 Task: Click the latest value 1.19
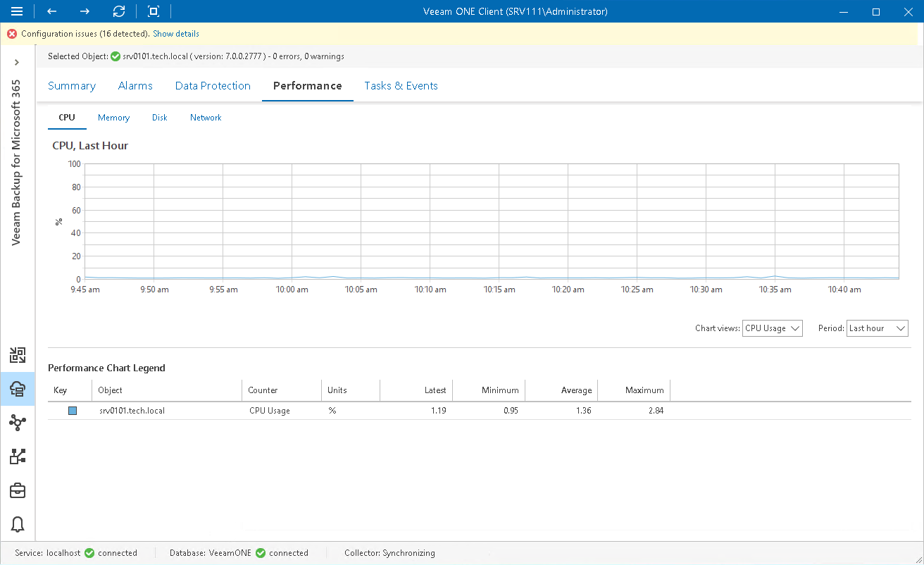[439, 411]
